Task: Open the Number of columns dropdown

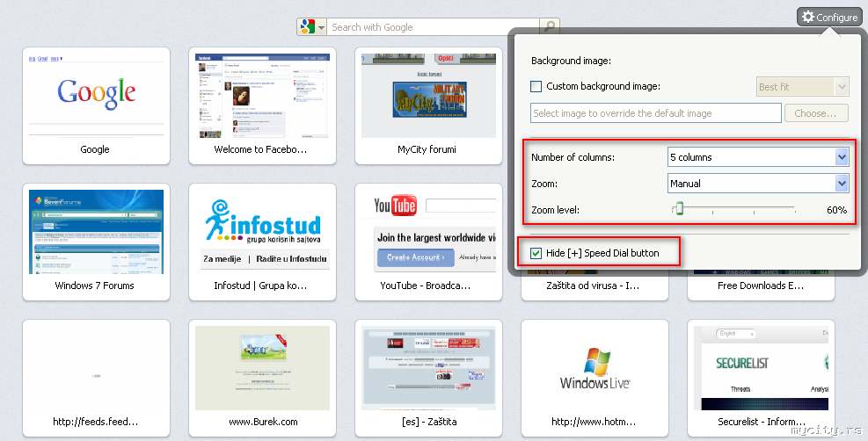Action: click(x=758, y=157)
